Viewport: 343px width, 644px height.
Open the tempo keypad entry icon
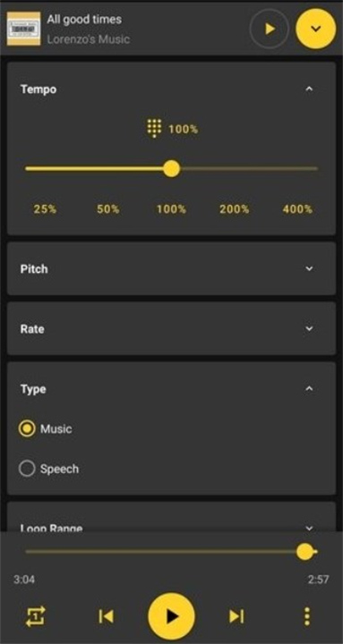[x=154, y=129]
